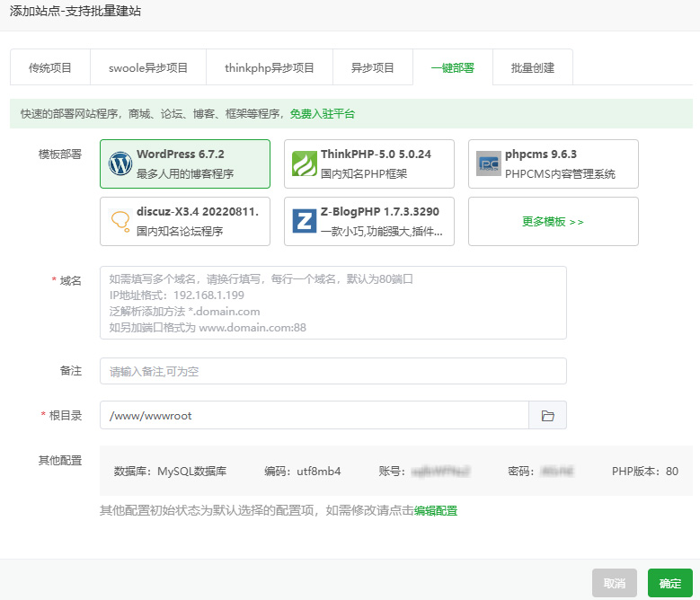Open the folder browser for root directory
Image resolution: width=700 pixels, height=600 pixels.
point(547,416)
